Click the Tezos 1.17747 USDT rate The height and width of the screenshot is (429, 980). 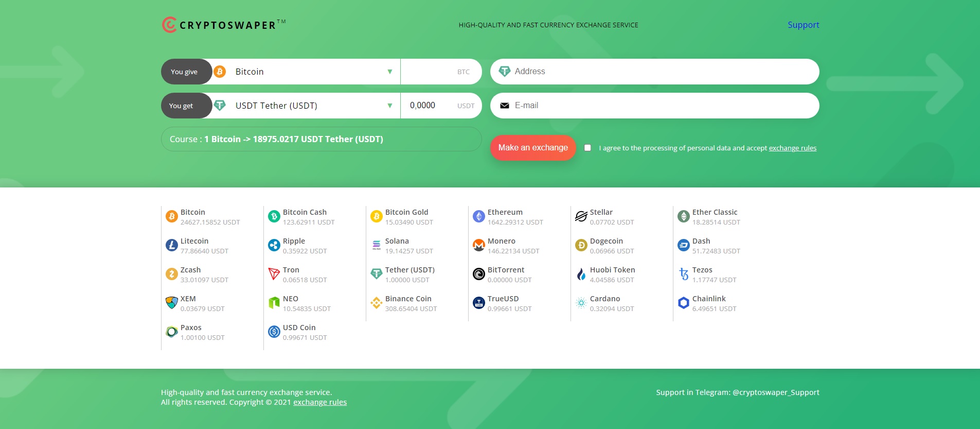(714, 280)
